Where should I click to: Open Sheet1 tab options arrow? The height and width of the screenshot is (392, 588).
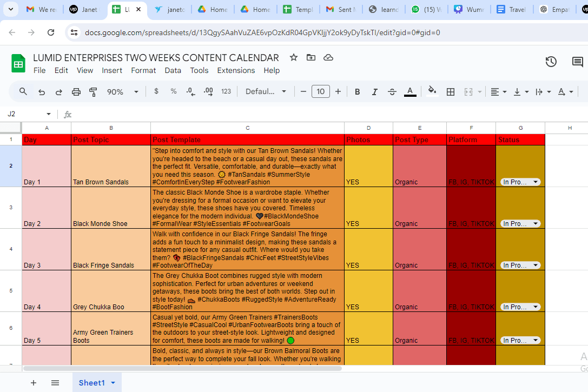click(113, 383)
